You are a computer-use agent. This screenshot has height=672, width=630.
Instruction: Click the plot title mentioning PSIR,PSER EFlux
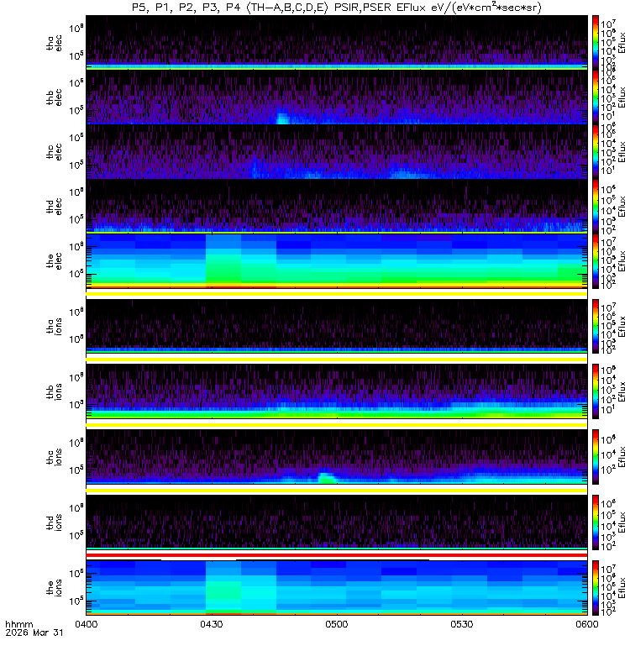pyautogui.click(x=337, y=8)
